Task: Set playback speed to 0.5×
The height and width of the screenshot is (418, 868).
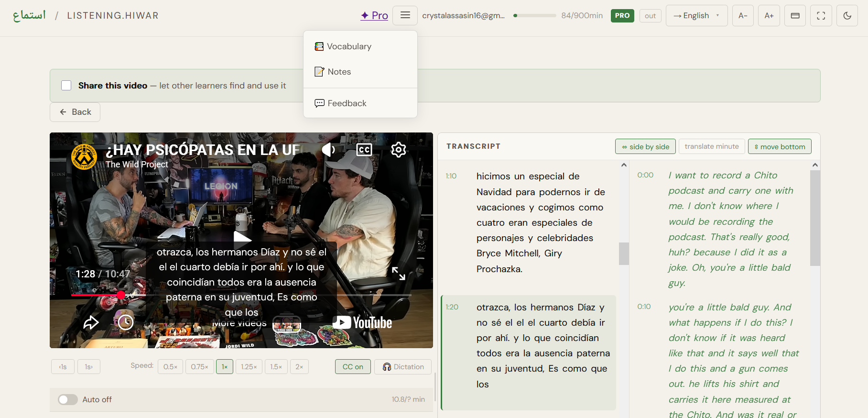Action: 170,367
